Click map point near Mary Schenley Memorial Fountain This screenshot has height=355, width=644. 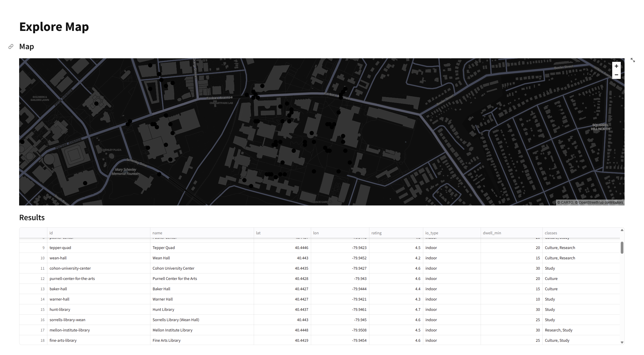[x=159, y=174]
